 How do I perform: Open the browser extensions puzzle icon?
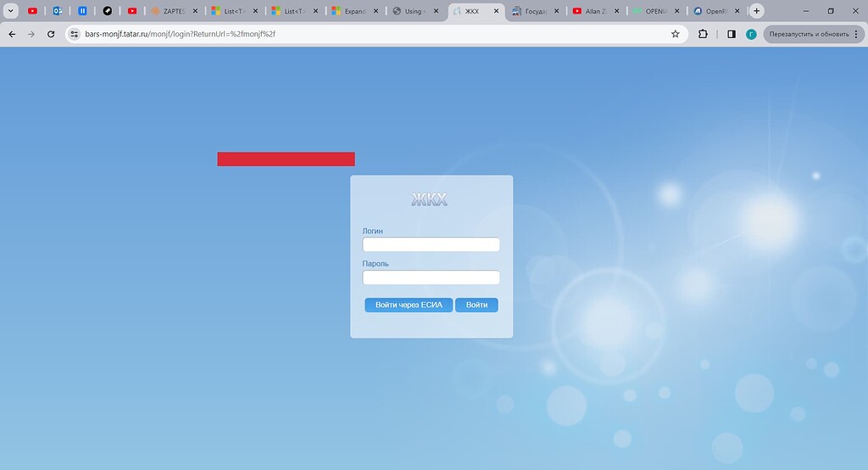tap(703, 34)
